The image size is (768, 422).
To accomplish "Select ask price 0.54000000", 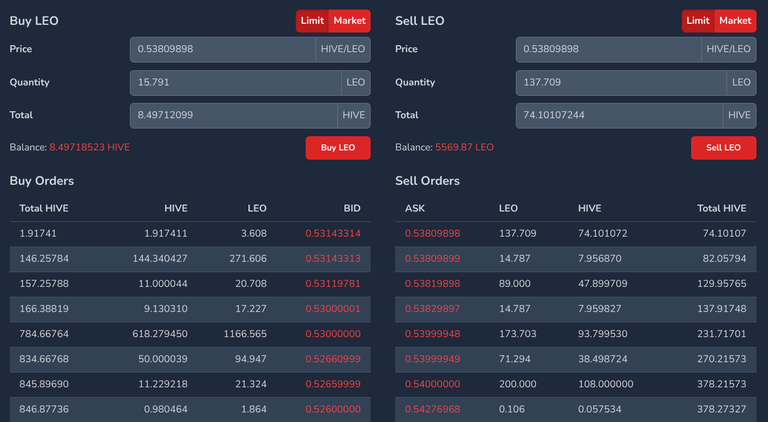I will [x=432, y=384].
